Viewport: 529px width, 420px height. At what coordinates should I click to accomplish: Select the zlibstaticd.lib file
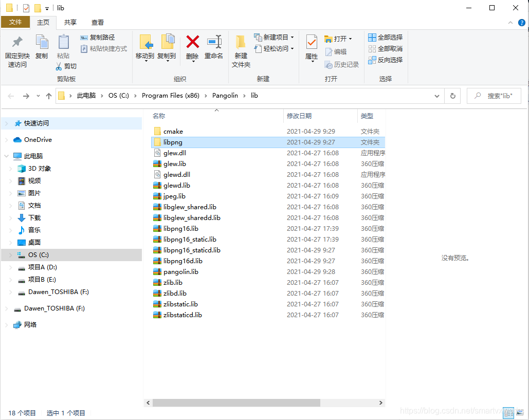point(268,315)
